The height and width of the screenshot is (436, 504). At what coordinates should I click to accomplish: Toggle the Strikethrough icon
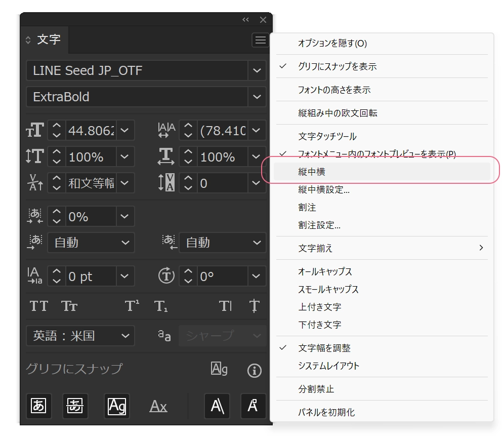(x=254, y=306)
